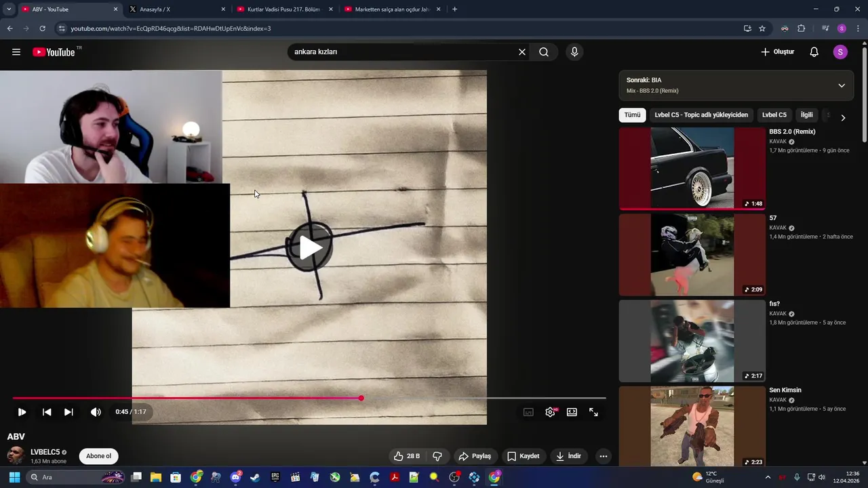868x488 pixels.
Task: Close the Marketten salça alan tab
Action: tap(438, 9)
